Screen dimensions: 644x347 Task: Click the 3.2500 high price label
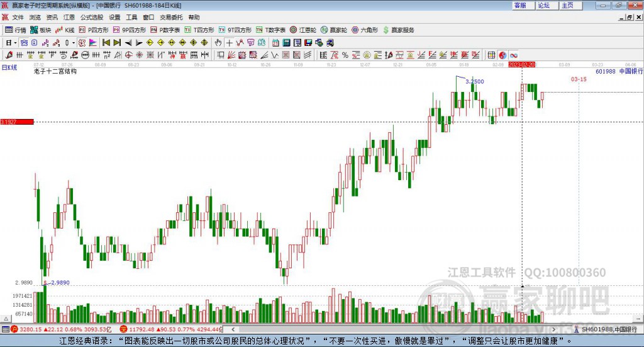[x=475, y=81]
